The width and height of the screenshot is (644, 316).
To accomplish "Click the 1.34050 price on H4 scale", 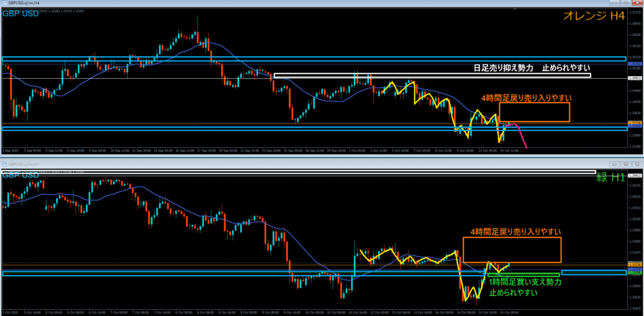I will point(635,101).
